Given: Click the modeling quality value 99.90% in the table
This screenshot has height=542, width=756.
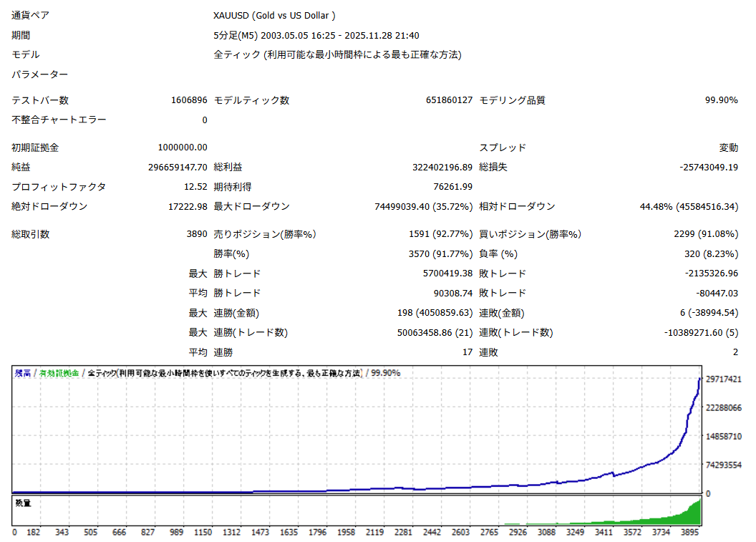Looking at the screenshot, I should coord(721,100).
